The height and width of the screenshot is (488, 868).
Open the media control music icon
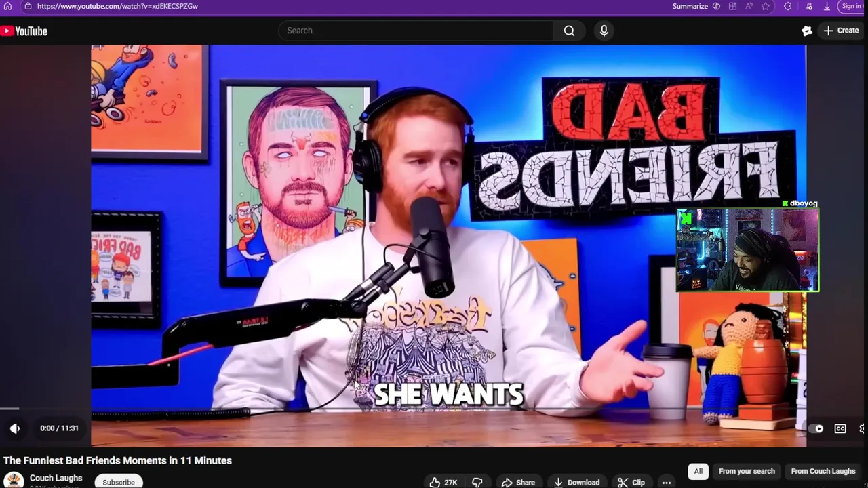tap(808, 6)
